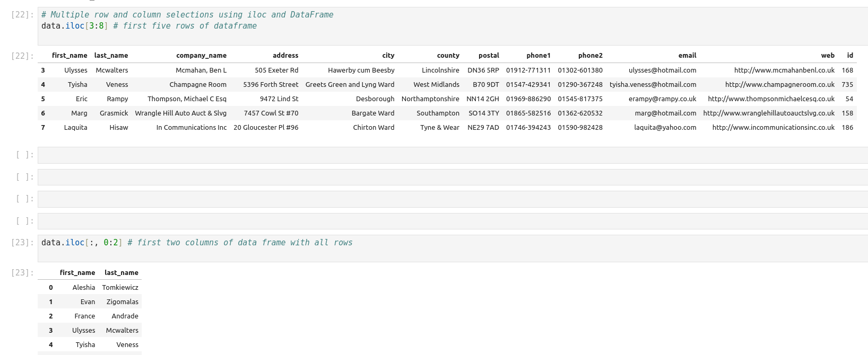The width and height of the screenshot is (868, 355).
Task: Select the Zigomalas cell in the two-column table
Action: pos(122,302)
